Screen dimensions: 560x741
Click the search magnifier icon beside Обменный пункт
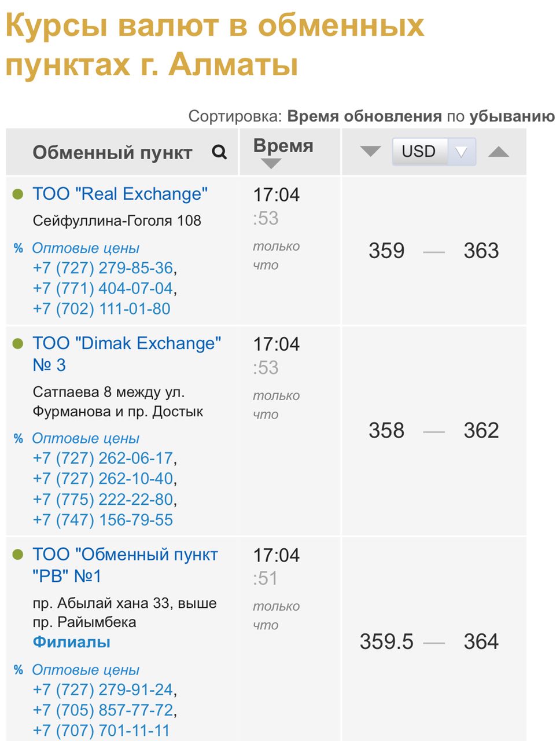tap(219, 152)
